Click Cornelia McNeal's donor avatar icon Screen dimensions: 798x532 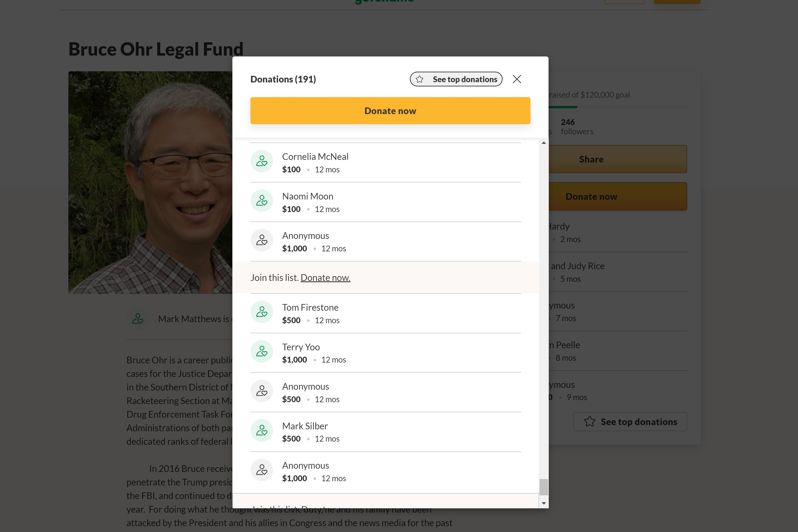[261, 161]
